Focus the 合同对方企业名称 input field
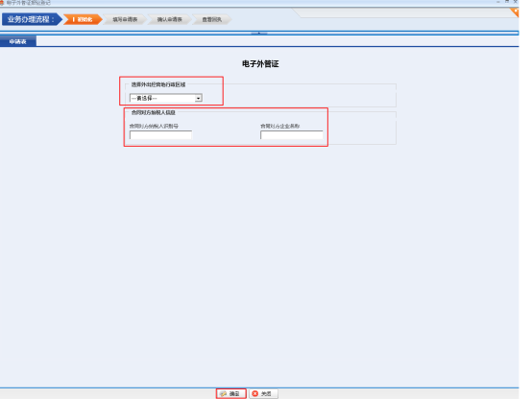 [291, 135]
